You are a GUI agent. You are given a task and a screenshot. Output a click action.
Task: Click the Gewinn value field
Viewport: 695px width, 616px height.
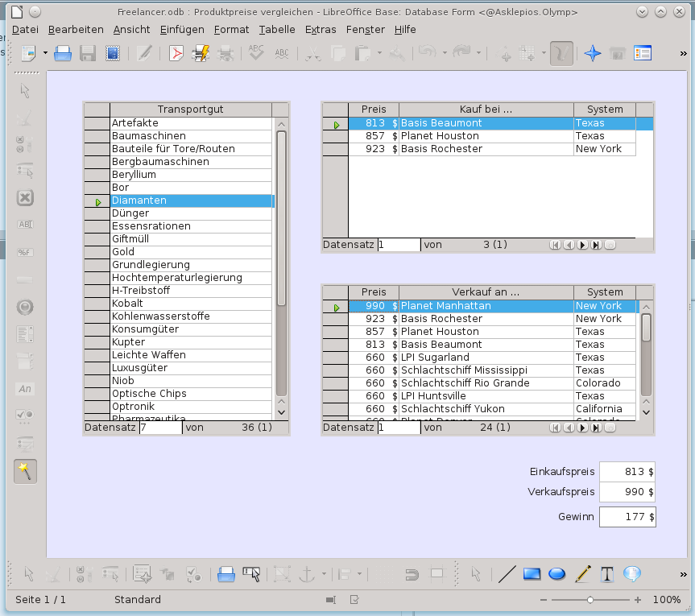click(627, 517)
